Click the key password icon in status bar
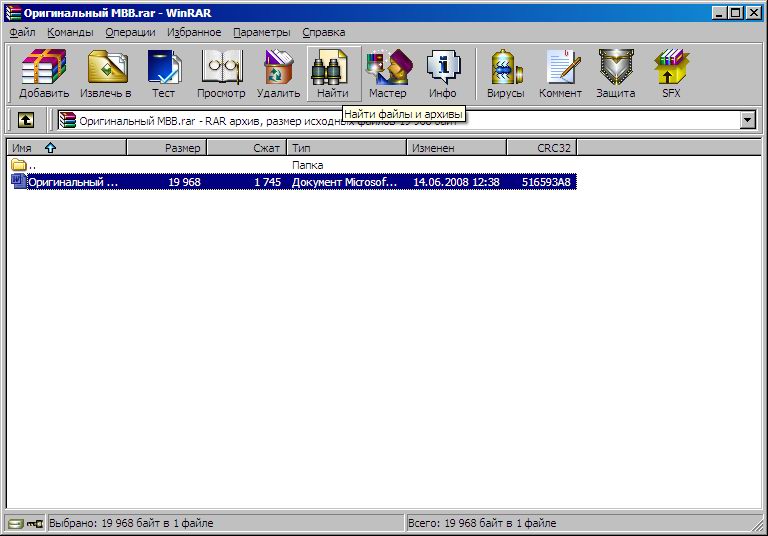Viewport: 768px width, 536px height. tap(35, 524)
